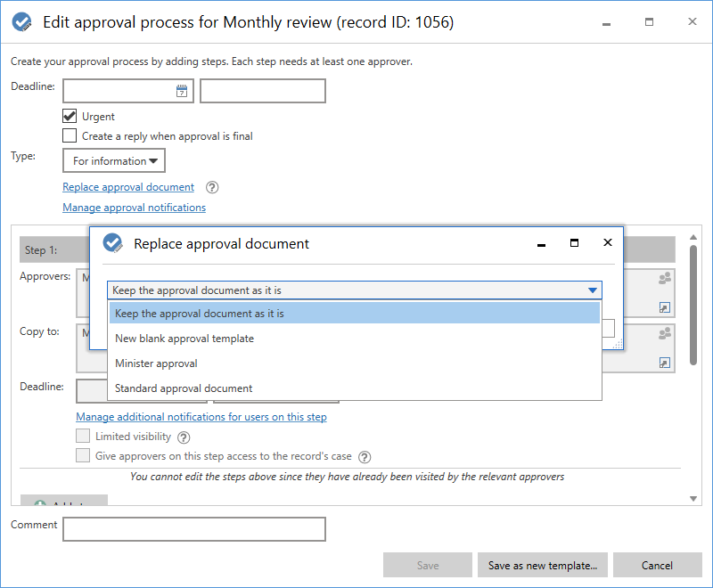
Task: Click Save as new template button
Action: [x=543, y=565]
